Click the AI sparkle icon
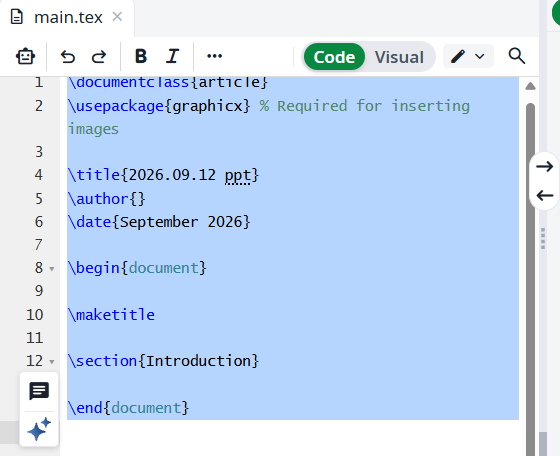 pyautogui.click(x=39, y=429)
